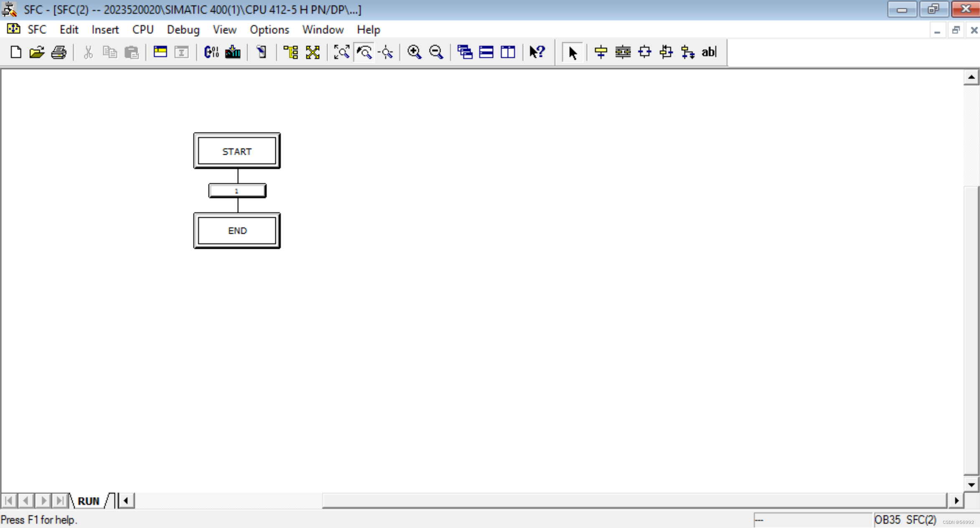Zoom out of the chart
This screenshot has width=980, height=528.
pos(436,52)
